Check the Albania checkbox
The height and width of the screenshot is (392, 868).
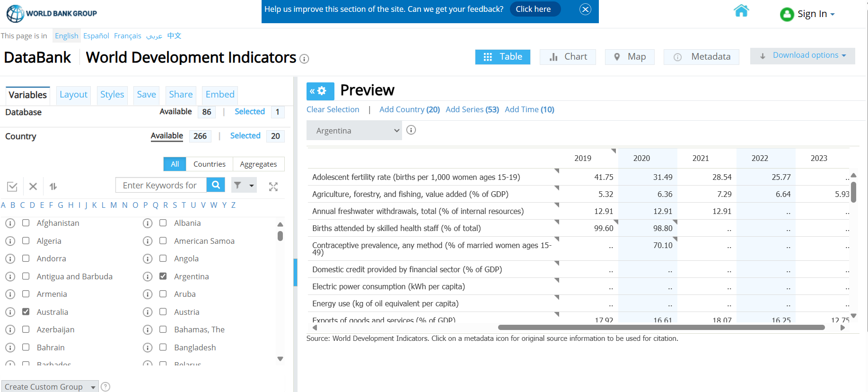163,223
